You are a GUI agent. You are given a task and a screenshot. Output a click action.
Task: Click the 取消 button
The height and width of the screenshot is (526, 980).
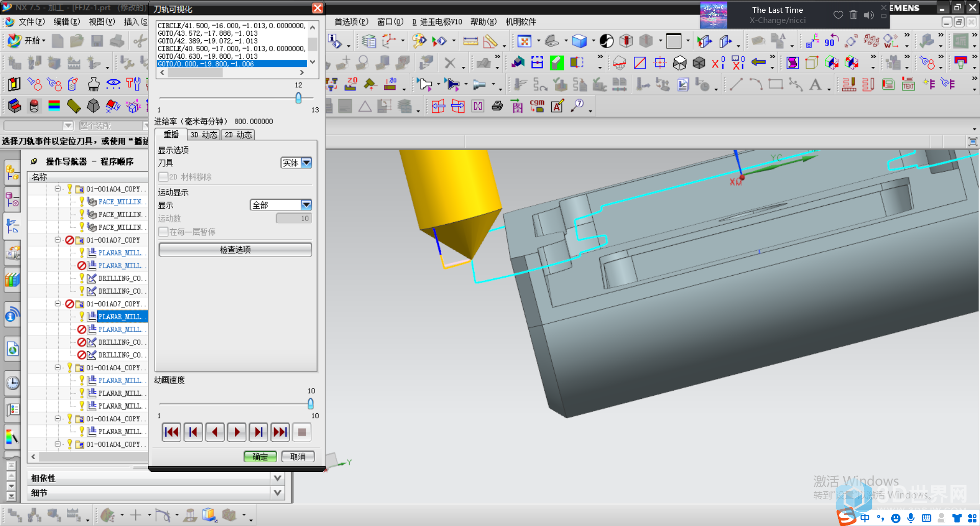tap(298, 457)
